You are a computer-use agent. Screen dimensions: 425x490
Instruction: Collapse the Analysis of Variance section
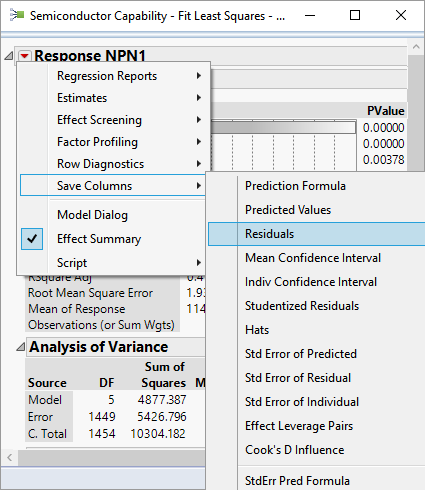click(21, 347)
